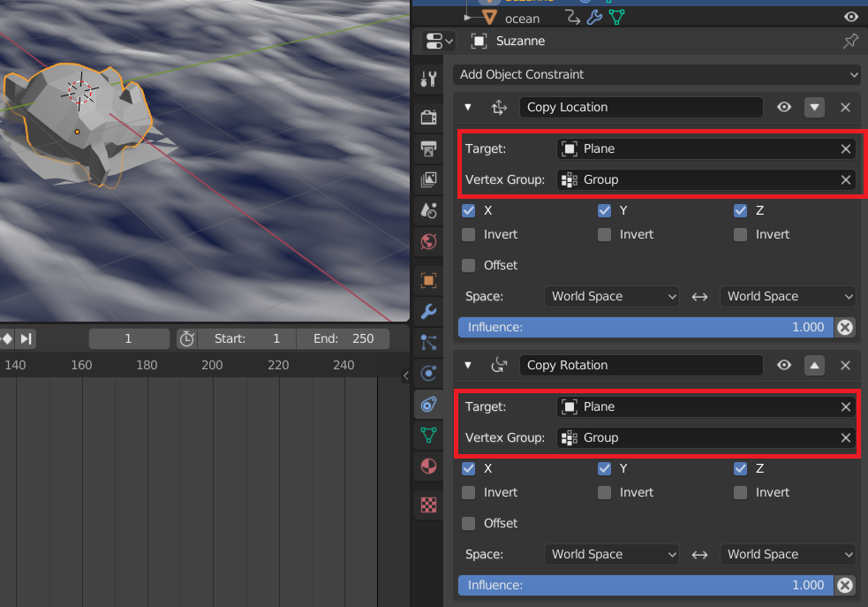
Task: Open the Add Object Constraint dropdown
Action: coord(657,74)
